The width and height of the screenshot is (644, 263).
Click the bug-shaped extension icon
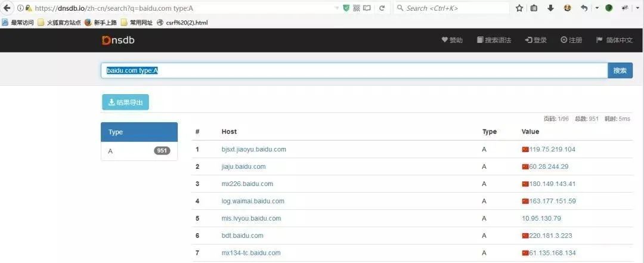pyautogui.click(x=626, y=8)
